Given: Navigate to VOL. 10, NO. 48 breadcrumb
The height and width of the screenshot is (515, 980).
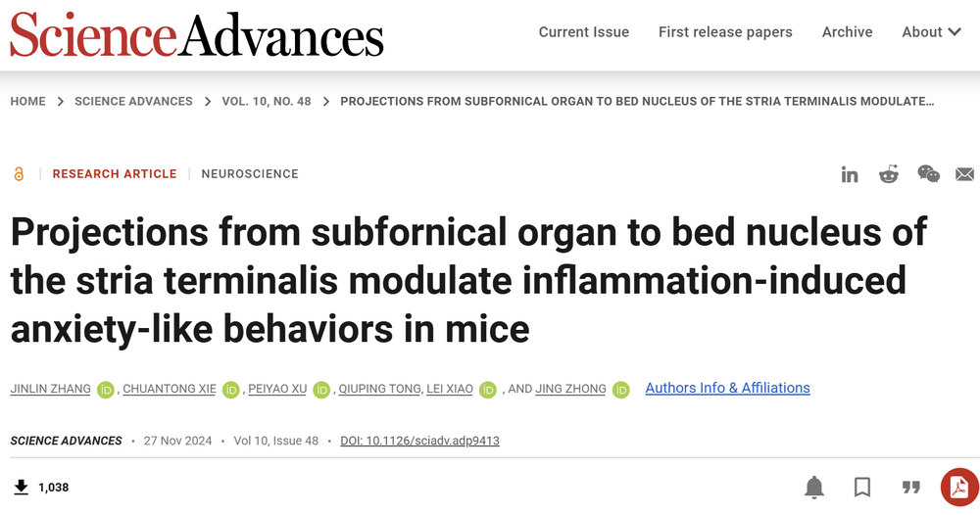Looking at the screenshot, I should point(267,101).
